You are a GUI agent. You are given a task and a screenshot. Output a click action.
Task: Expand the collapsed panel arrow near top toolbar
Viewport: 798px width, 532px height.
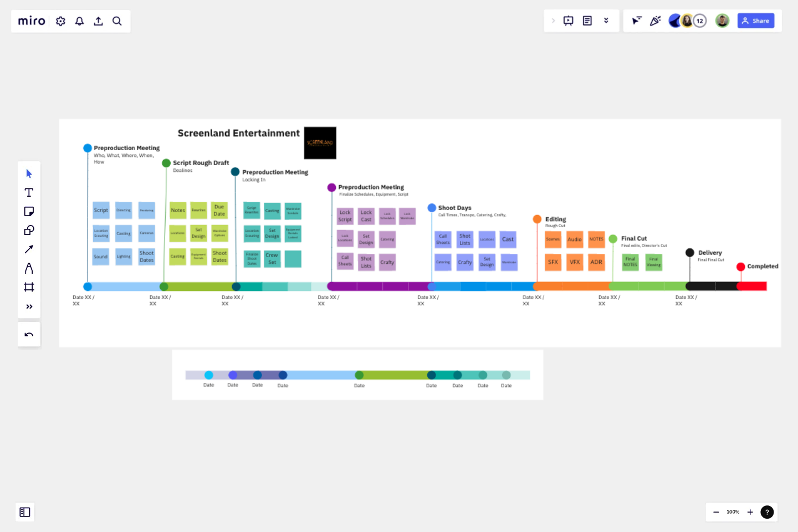pyautogui.click(x=553, y=21)
